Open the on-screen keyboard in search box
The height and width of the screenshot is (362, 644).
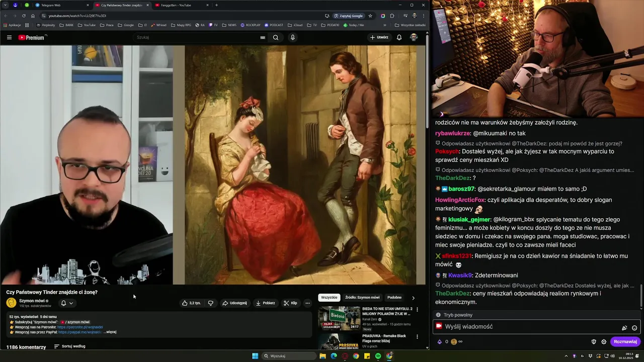point(263,37)
